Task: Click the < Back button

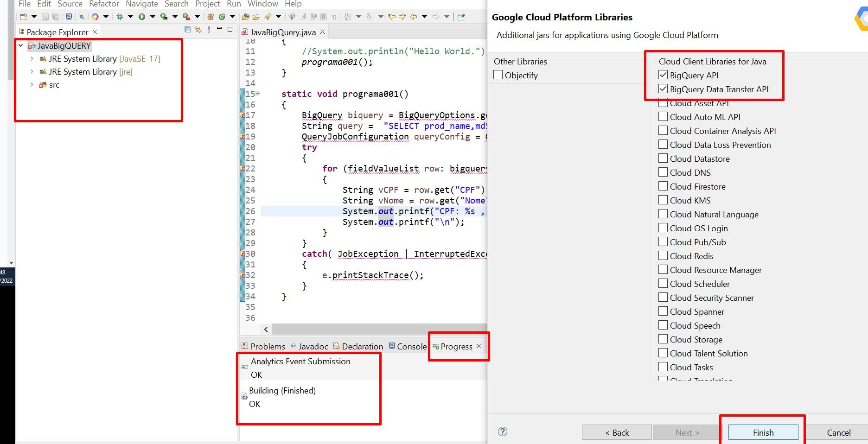Action: (x=617, y=432)
